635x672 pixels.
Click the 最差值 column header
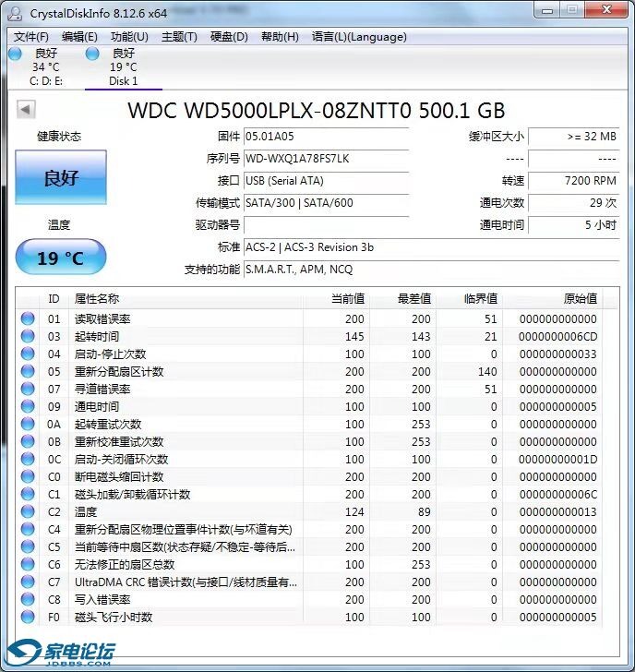pyautogui.click(x=403, y=299)
